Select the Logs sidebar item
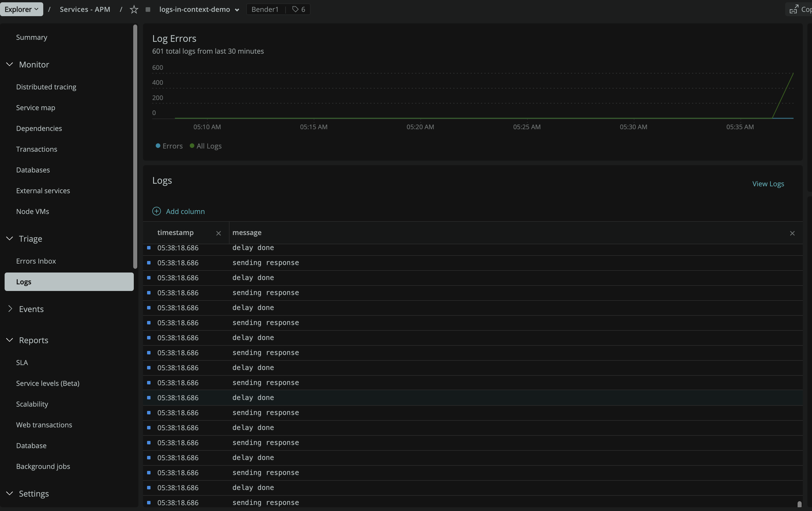This screenshot has height=511, width=812. click(x=69, y=282)
